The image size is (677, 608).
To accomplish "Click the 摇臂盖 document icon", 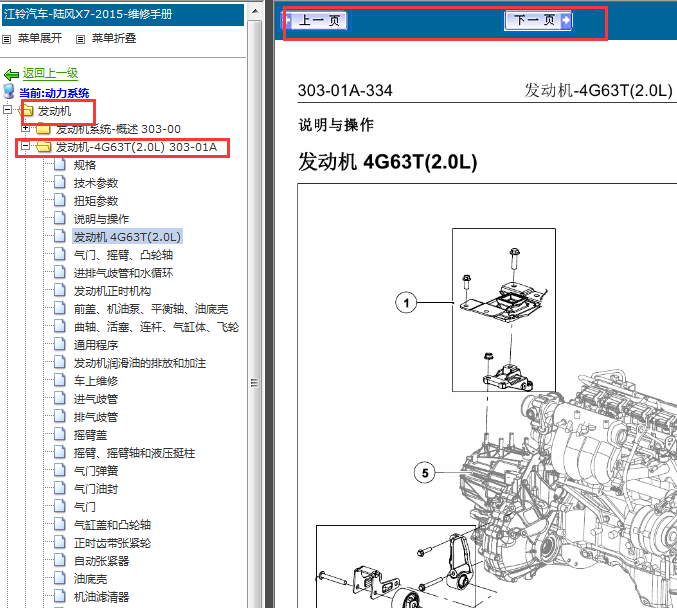I will click(60, 434).
